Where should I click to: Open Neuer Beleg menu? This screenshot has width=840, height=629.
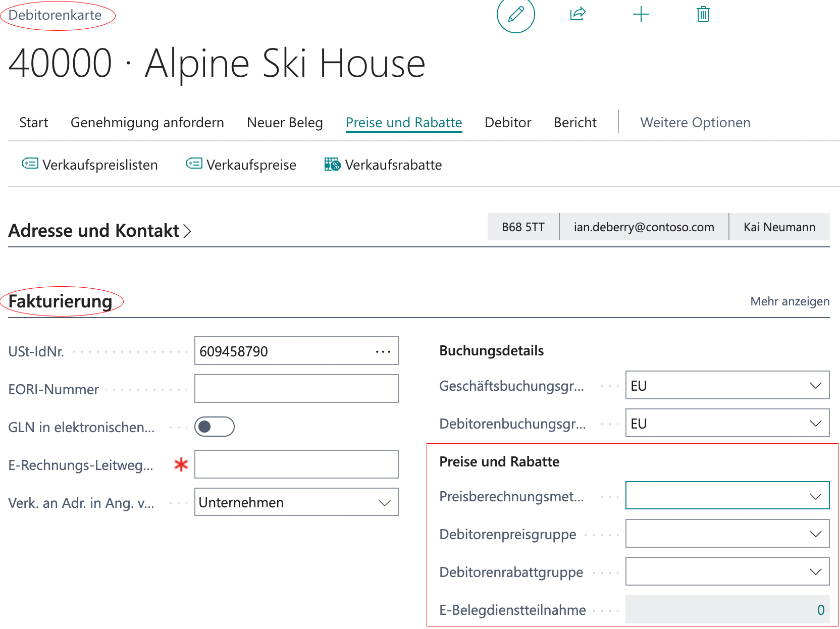tap(285, 123)
